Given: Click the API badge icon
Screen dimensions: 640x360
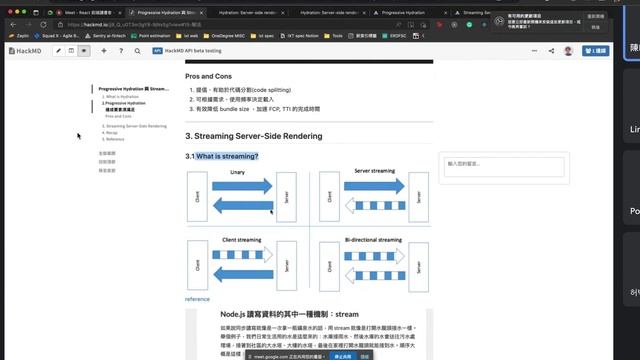Looking at the screenshot, I should coord(157,51).
